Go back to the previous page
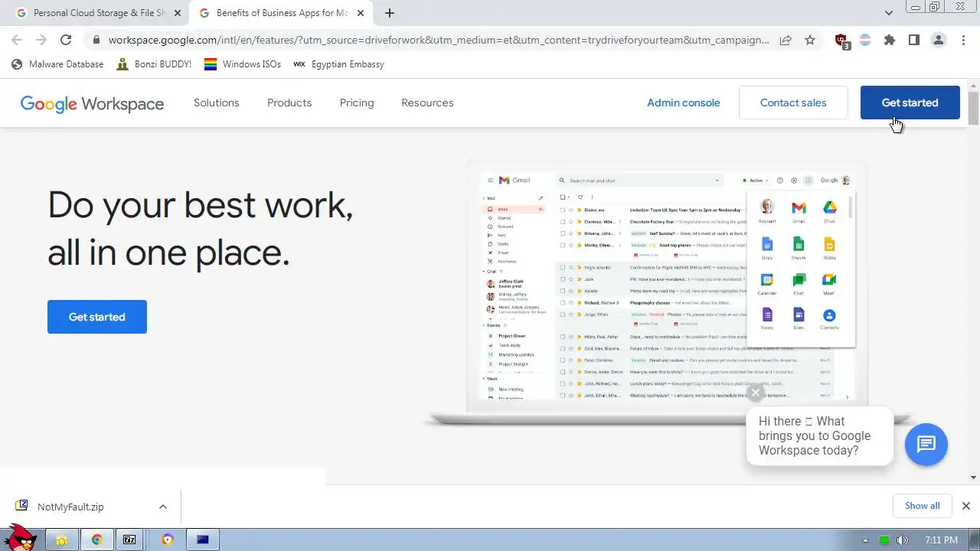The image size is (980, 551). pyautogui.click(x=17, y=40)
